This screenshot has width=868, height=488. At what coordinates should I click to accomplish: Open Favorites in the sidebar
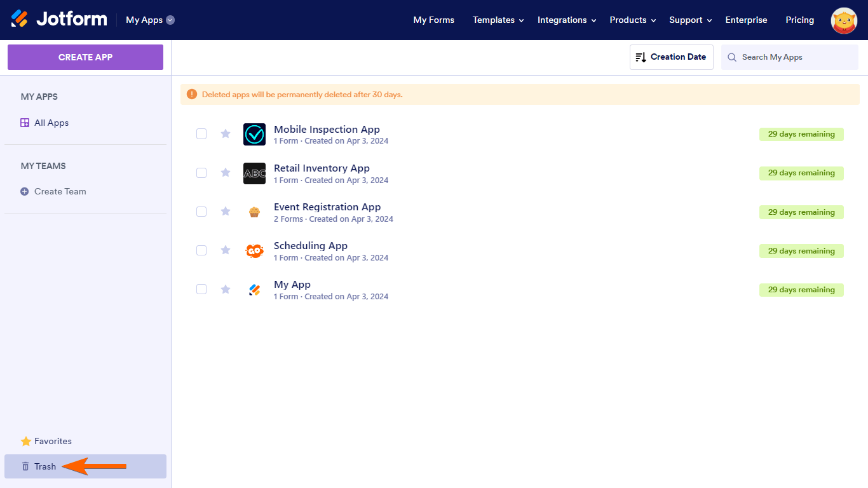[x=53, y=441]
